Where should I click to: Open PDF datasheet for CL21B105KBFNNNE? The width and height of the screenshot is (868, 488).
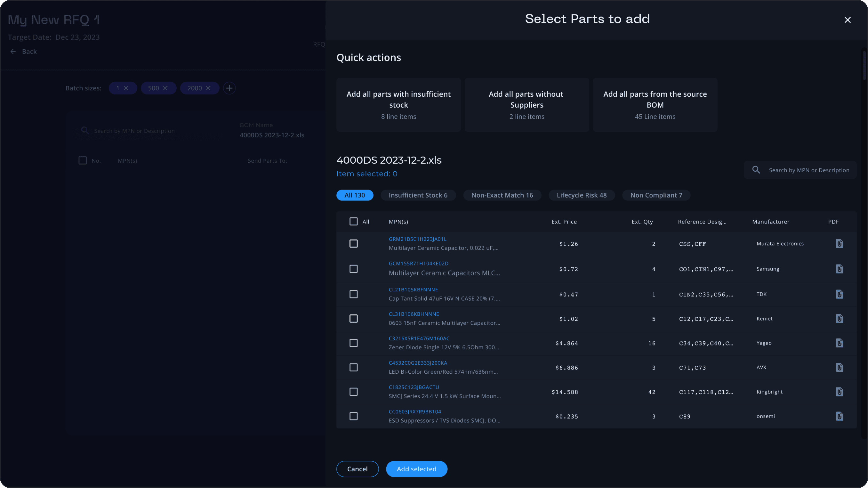[840, 294]
